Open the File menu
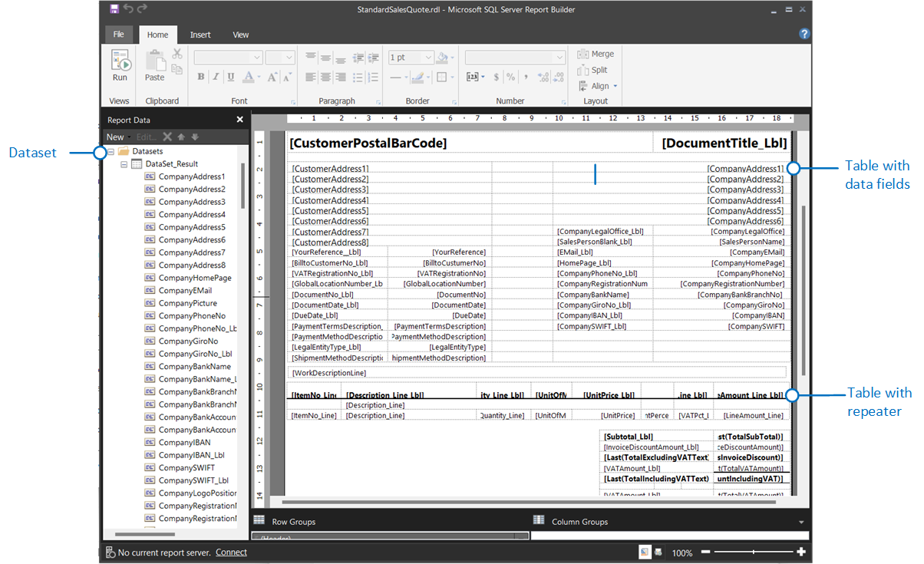This screenshot has width=924, height=564. coord(119,34)
